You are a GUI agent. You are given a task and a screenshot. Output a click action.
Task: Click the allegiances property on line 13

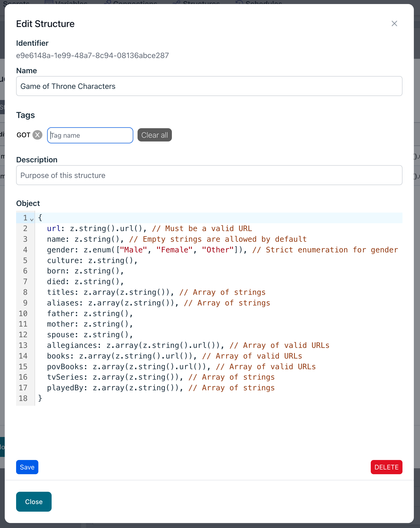(x=72, y=345)
